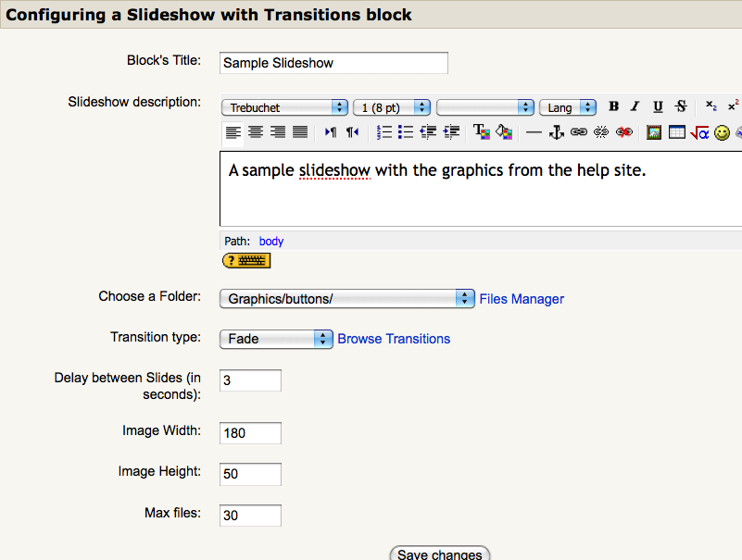
Task: Insert a horizontal rule
Action: click(x=534, y=132)
